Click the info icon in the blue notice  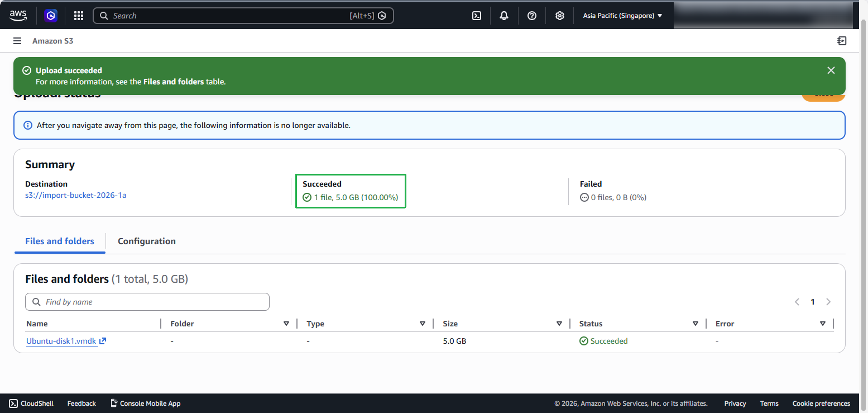tap(28, 125)
